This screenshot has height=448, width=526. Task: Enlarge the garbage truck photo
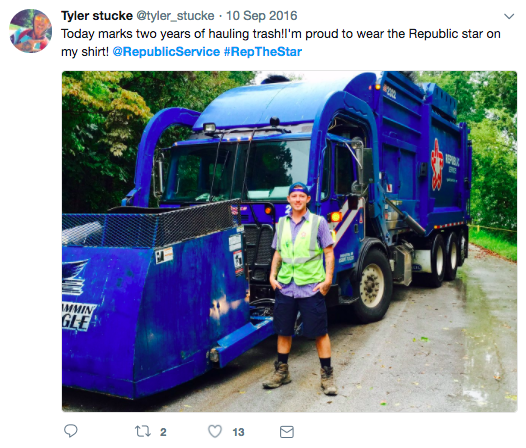(289, 241)
